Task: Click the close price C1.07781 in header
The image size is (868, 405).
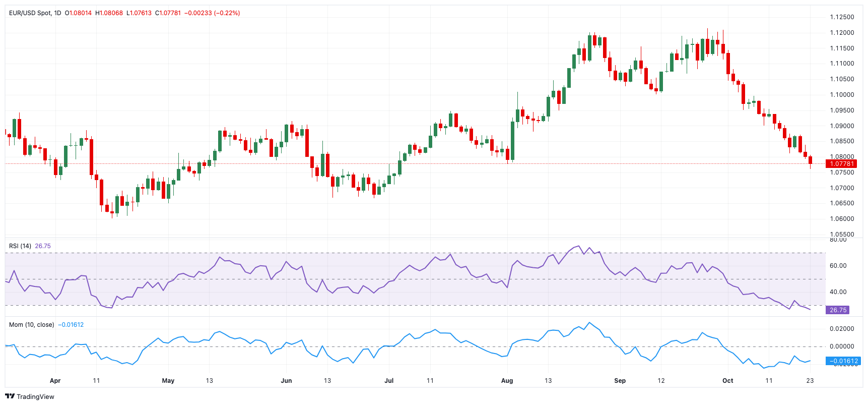Action: point(168,13)
